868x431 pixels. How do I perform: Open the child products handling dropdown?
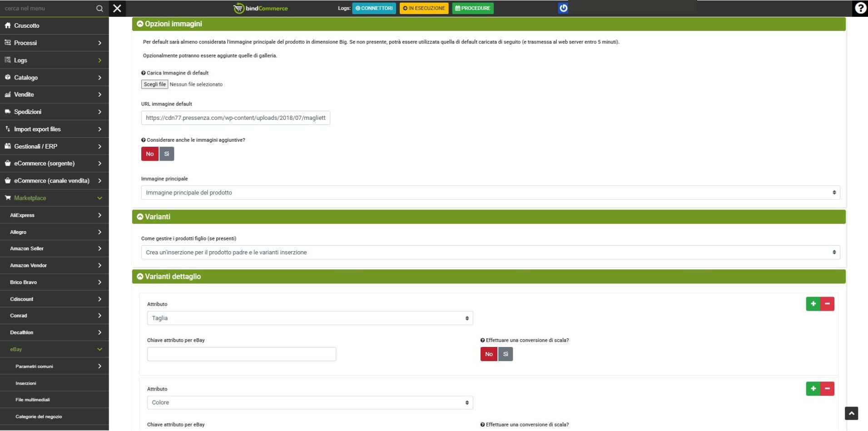pyautogui.click(x=490, y=253)
